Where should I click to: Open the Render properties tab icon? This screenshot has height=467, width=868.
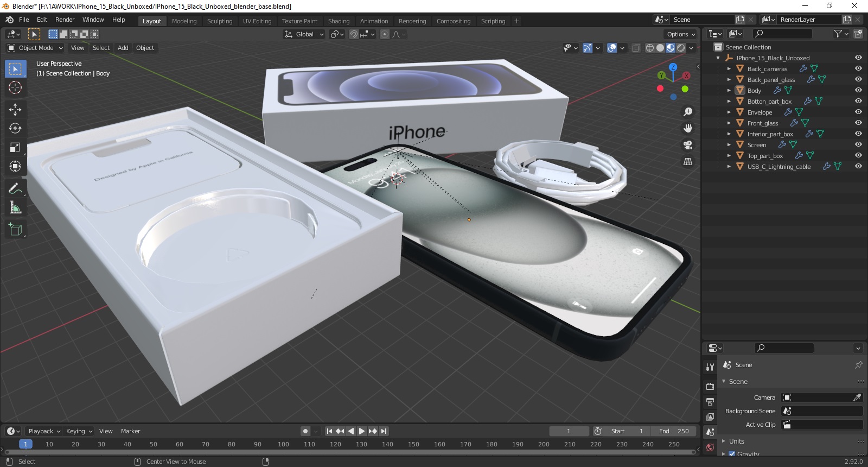point(710,386)
